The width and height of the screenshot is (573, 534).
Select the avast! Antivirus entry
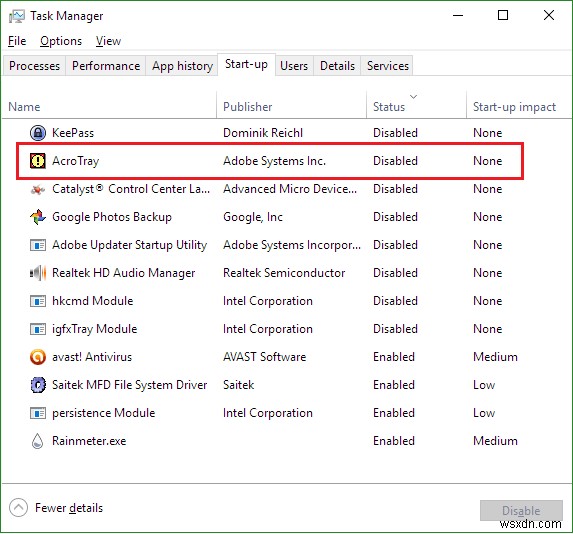click(x=92, y=357)
